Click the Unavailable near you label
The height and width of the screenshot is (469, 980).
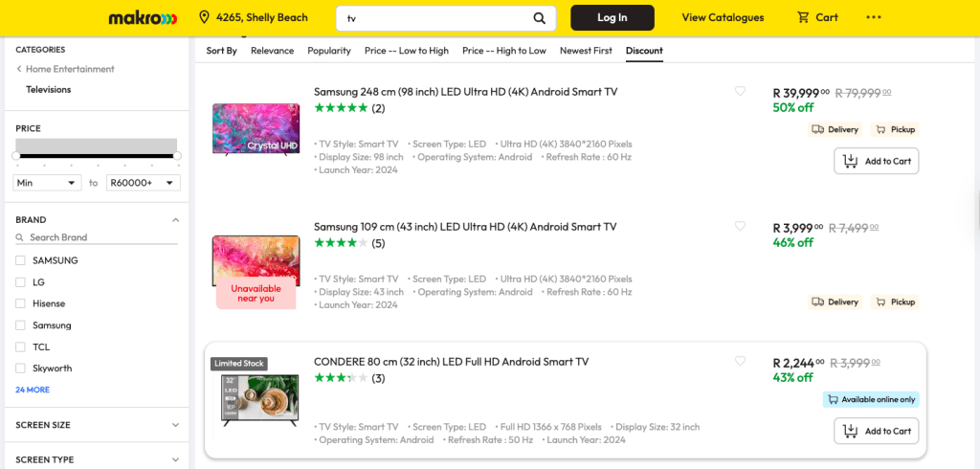[x=256, y=293]
